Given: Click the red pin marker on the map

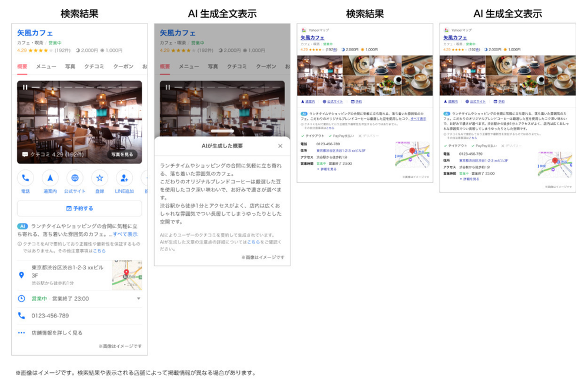Looking at the screenshot, I should (x=126, y=272).
